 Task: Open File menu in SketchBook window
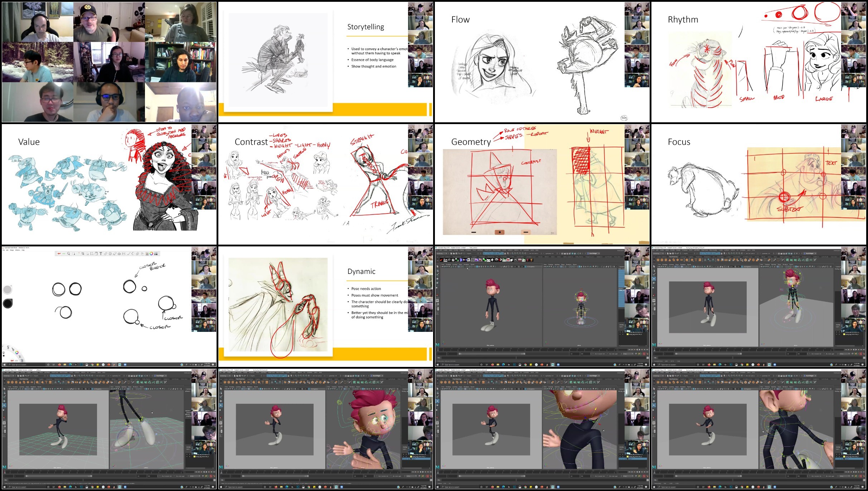(4, 250)
